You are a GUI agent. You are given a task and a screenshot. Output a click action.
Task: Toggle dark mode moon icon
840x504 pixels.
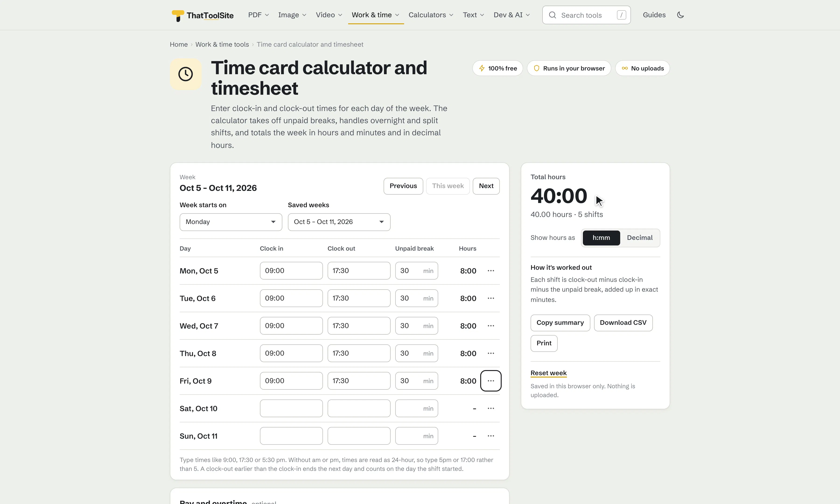(680, 15)
